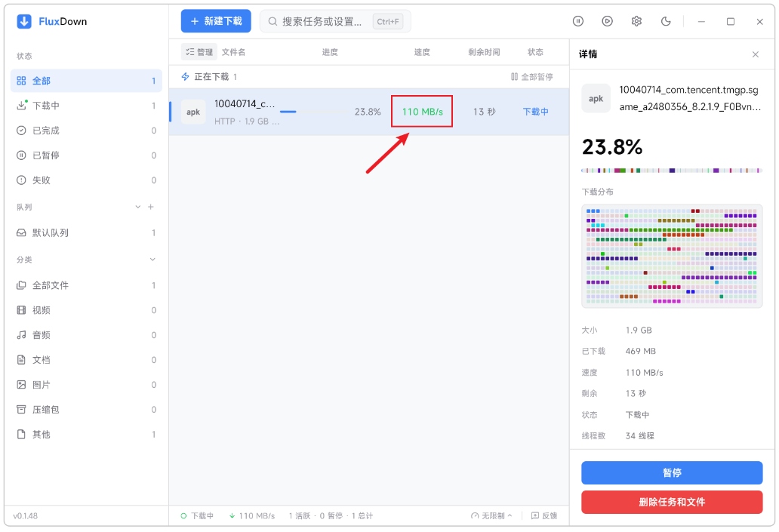Image resolution: width=779 pixels, height=532 pixels.
Task: Click the FluxDown logo icon
Action: 24,21
